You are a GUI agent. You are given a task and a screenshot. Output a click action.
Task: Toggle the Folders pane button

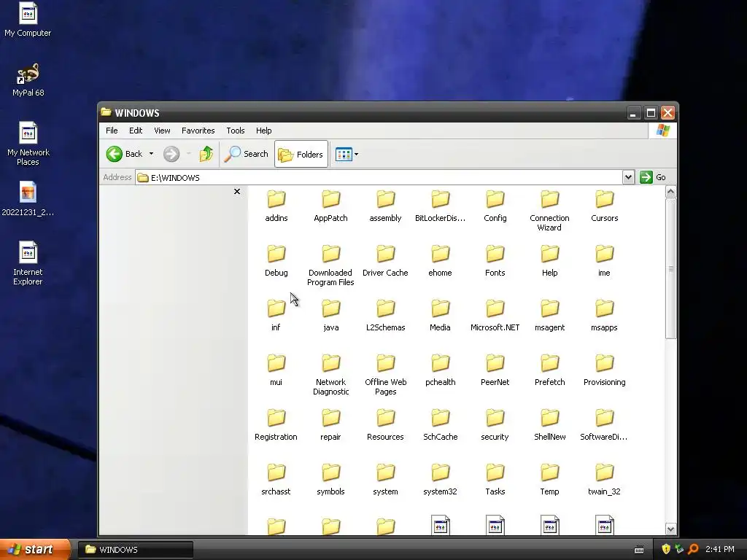tap(301, 154)
